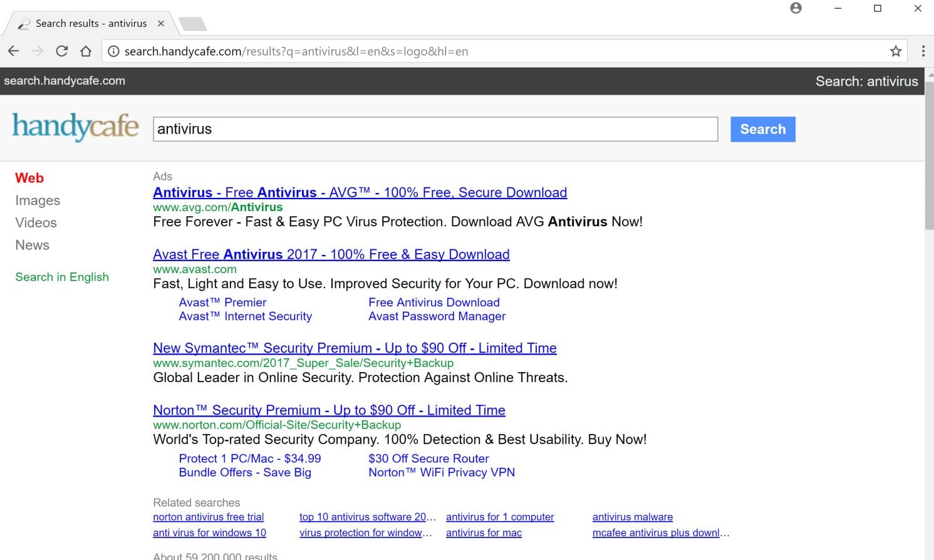Close the browser window
The width and height of the screenshot is (934, 560).
coord(918,8)
